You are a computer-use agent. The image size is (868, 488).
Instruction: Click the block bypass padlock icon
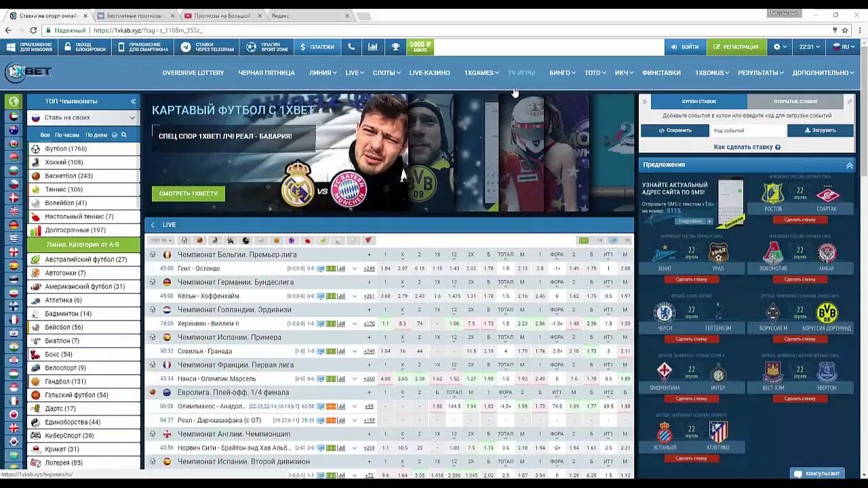point(67,47)
